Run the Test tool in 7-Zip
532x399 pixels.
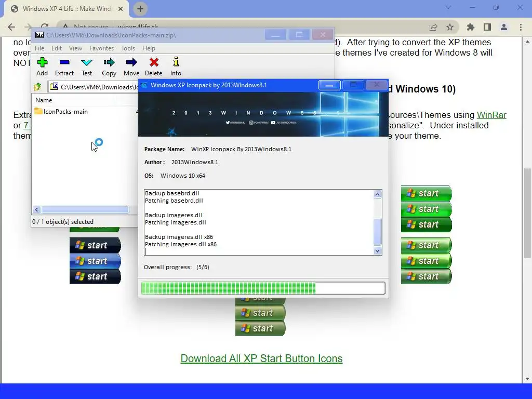87,67
